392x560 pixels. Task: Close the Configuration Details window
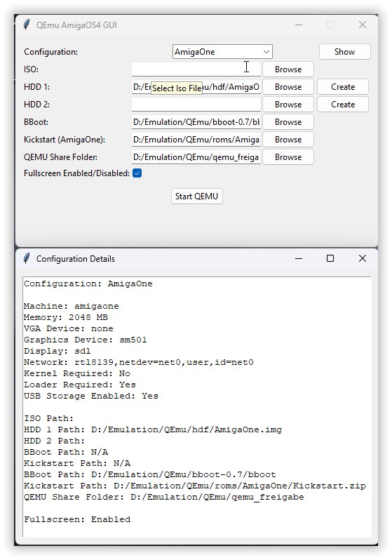point(363,258)
